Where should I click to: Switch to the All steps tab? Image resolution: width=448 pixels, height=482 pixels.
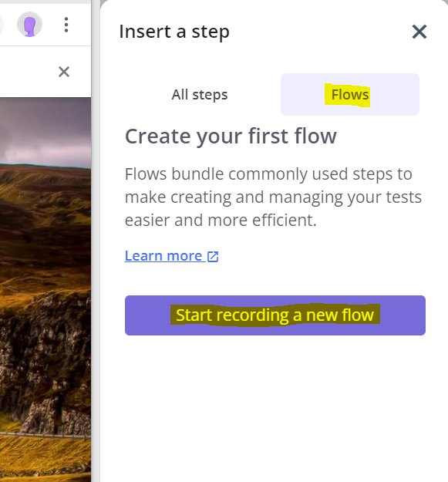tap(200, 94)
